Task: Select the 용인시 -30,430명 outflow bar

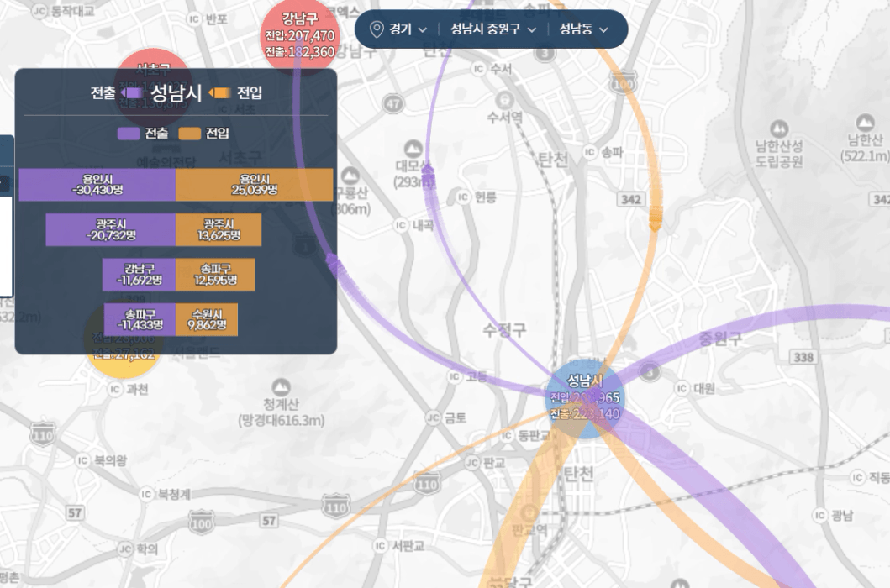Action: pyautogui.click(x=97, y=185)
